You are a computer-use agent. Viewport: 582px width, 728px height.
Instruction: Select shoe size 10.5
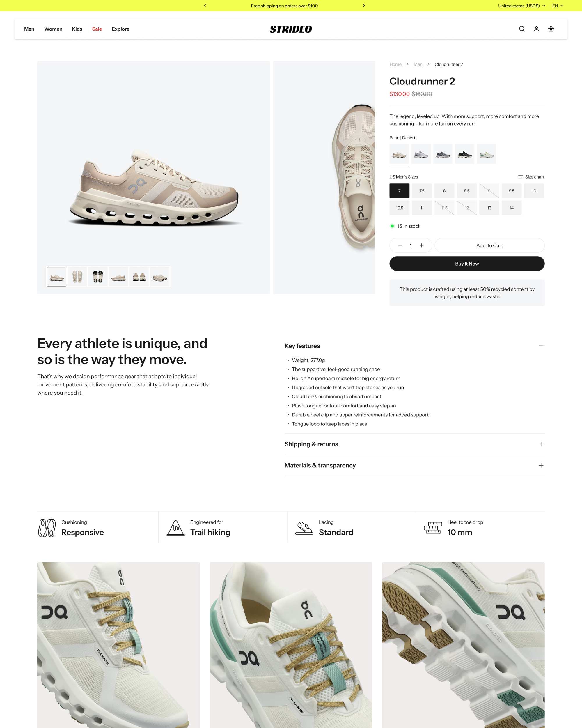(x=400, y=208)
